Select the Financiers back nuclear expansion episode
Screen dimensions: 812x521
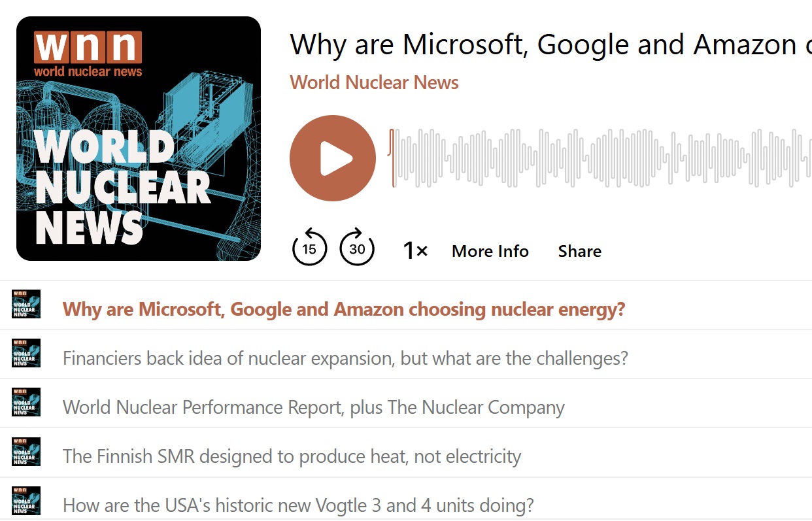tap(345, 358)
